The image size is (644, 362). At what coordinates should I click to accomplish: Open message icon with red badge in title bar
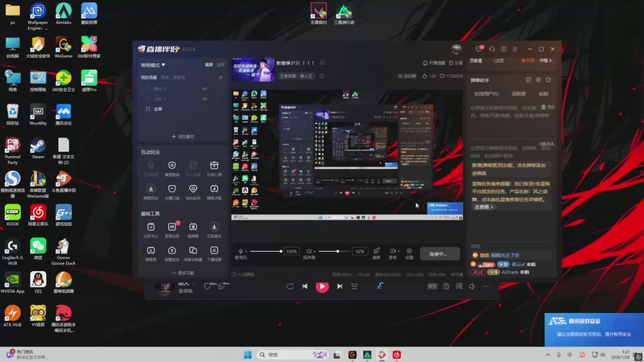coord(479,49)
